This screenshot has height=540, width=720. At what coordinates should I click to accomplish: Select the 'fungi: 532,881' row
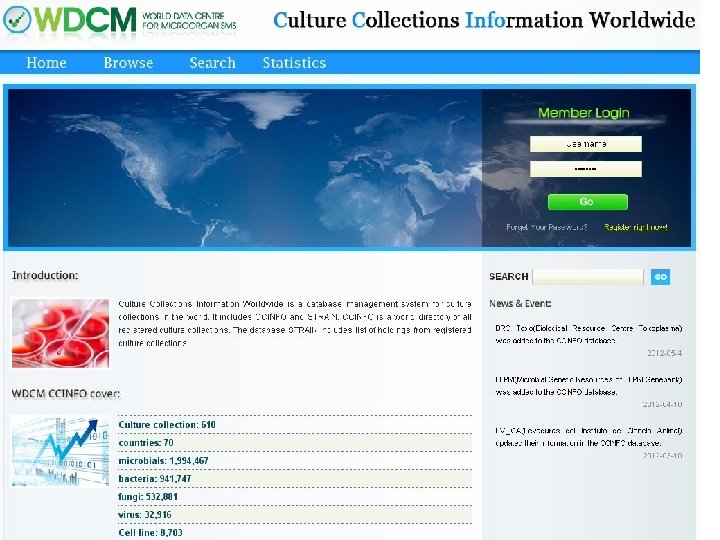(x=295, y=496)
